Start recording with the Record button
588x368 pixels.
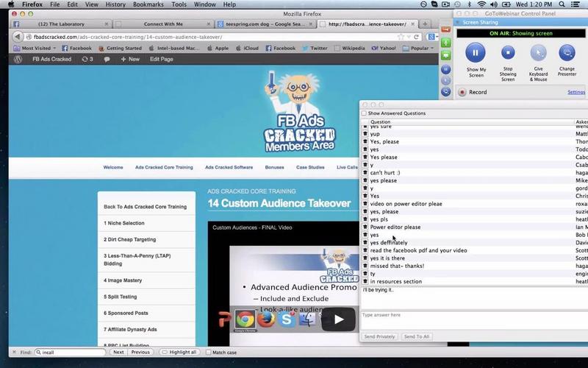tap(462, 92)
